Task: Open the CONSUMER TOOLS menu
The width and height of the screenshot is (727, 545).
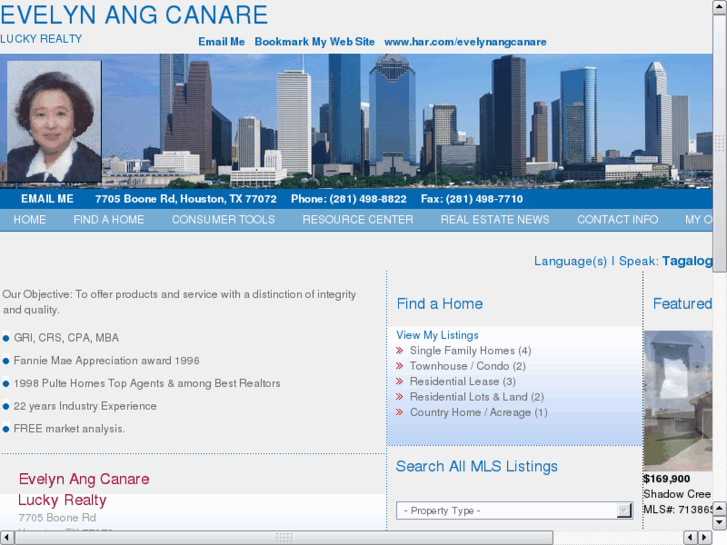Action: pyautogui.click(x=223, y=219)
